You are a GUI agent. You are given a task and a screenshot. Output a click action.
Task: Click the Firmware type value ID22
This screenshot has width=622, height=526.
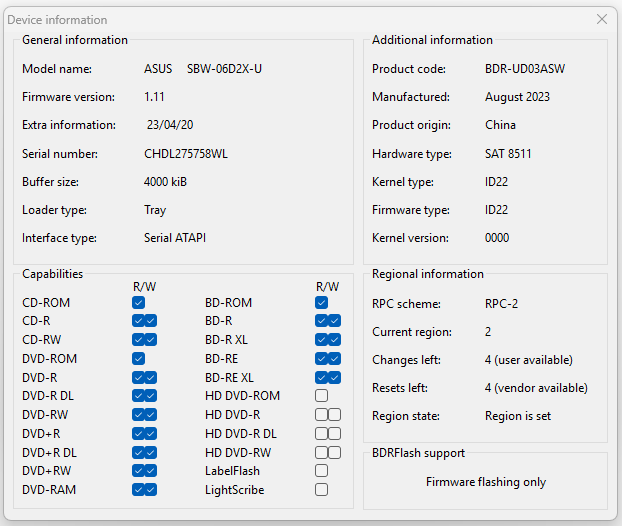coord(496,210)
